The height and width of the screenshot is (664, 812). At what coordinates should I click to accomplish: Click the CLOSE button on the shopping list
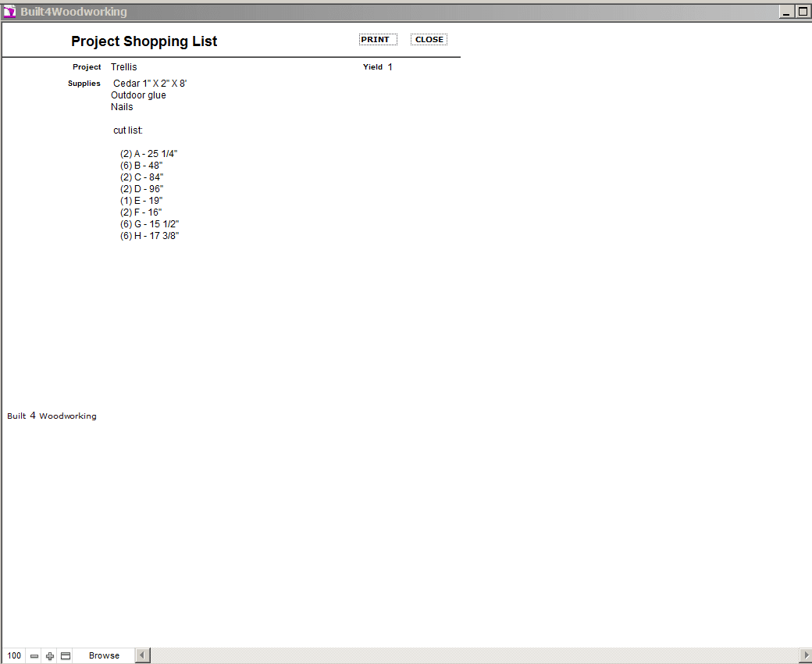click(429, 40)
